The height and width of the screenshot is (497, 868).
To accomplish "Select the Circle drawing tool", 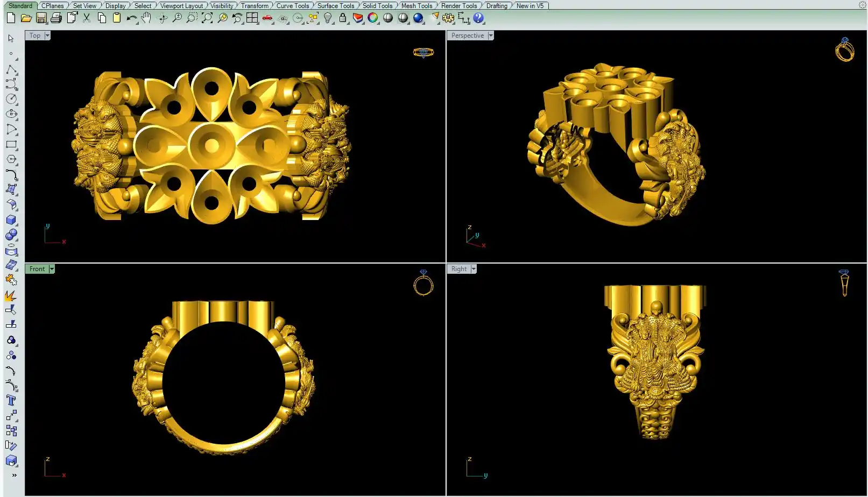I will tap(11, 99).
